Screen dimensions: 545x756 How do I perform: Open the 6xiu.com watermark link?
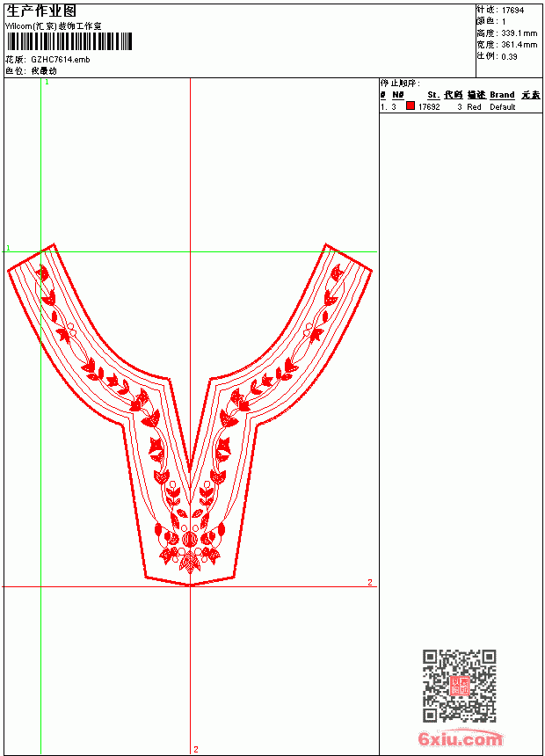pos(460,738)
